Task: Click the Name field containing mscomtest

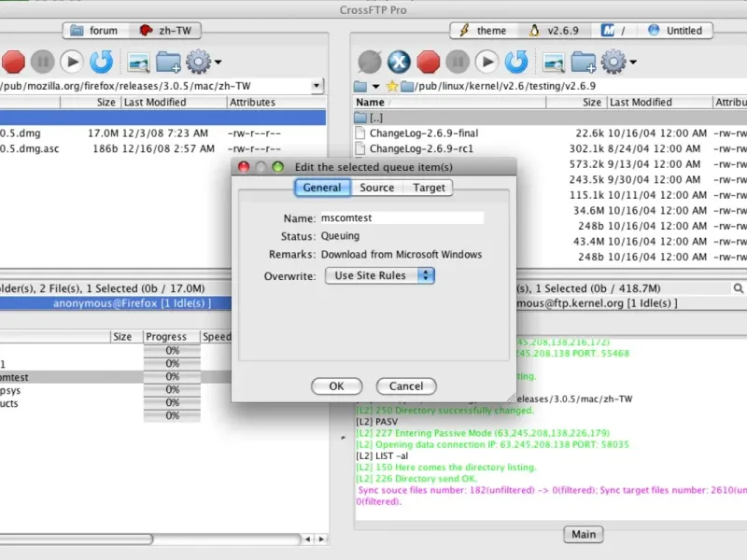Action: pyautogui.click(x=401, y=217)
